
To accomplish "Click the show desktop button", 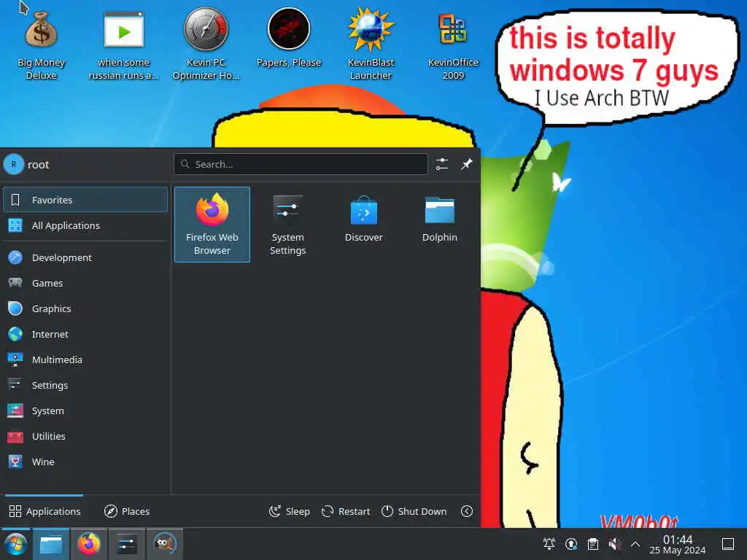I will tap(727, 543).
